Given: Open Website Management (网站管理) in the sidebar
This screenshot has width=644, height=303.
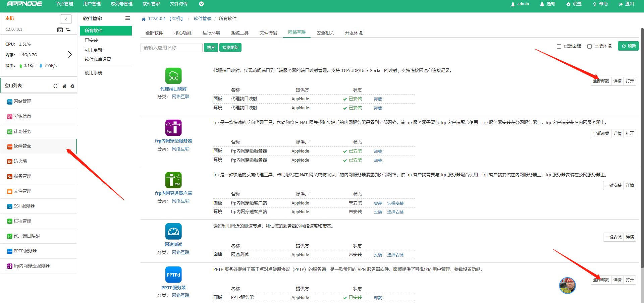Looking at the screenshot, I should pyautogui.click(x=39, y=102).
